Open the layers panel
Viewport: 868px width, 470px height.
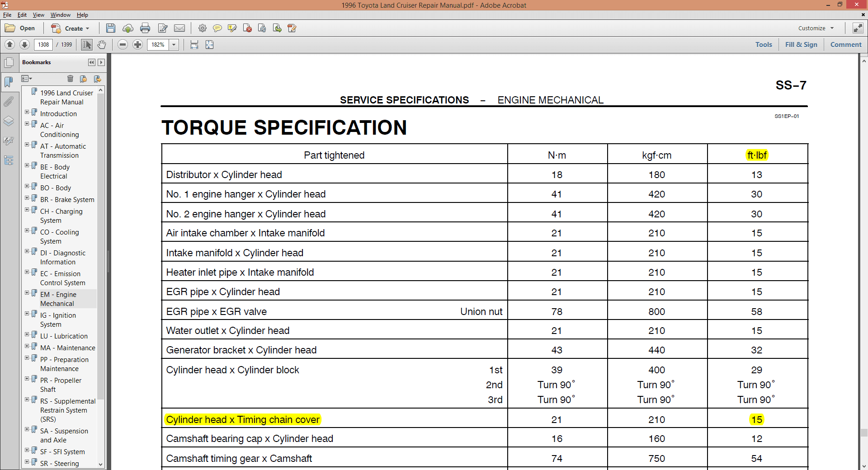tap(9, 121)
